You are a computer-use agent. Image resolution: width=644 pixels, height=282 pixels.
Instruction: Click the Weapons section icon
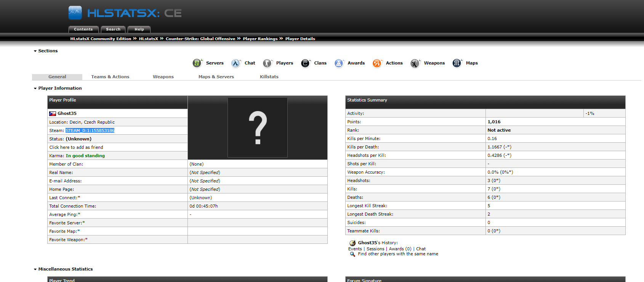415,63
